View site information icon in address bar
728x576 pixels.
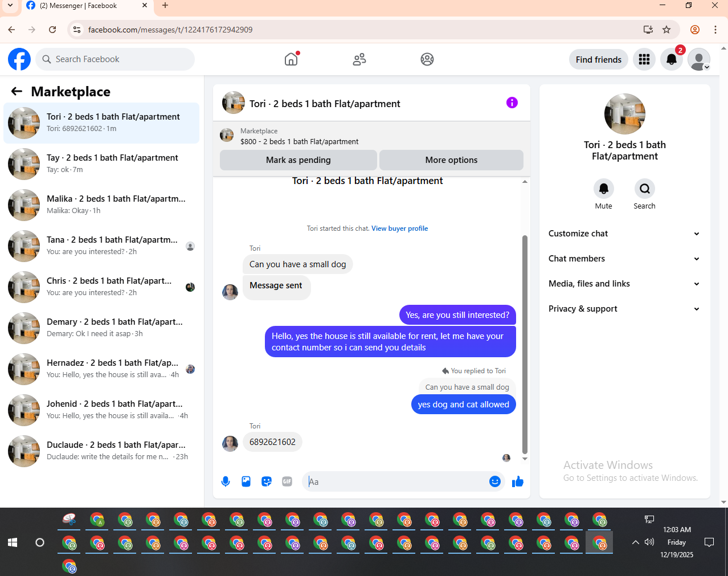coord(77,30)
